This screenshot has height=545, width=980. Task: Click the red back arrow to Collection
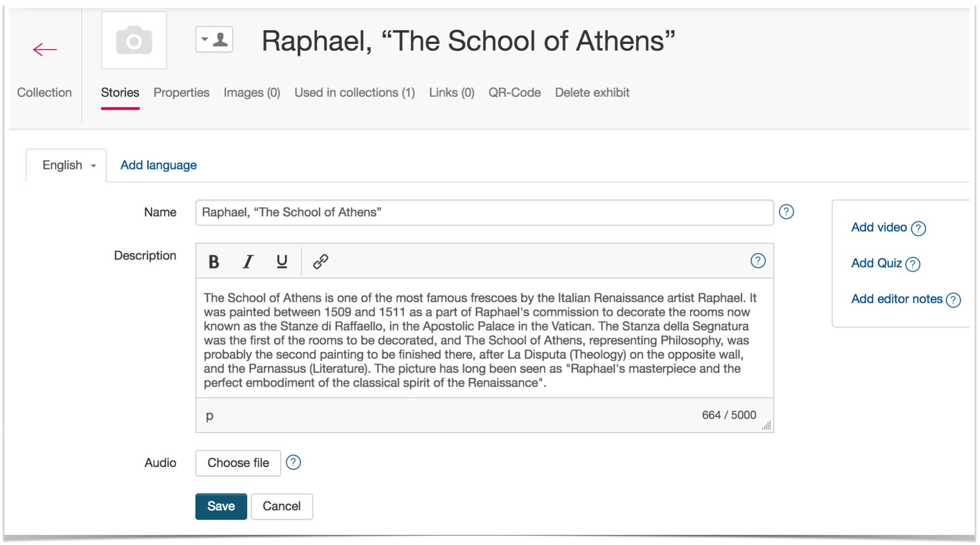tap(45, 49)
